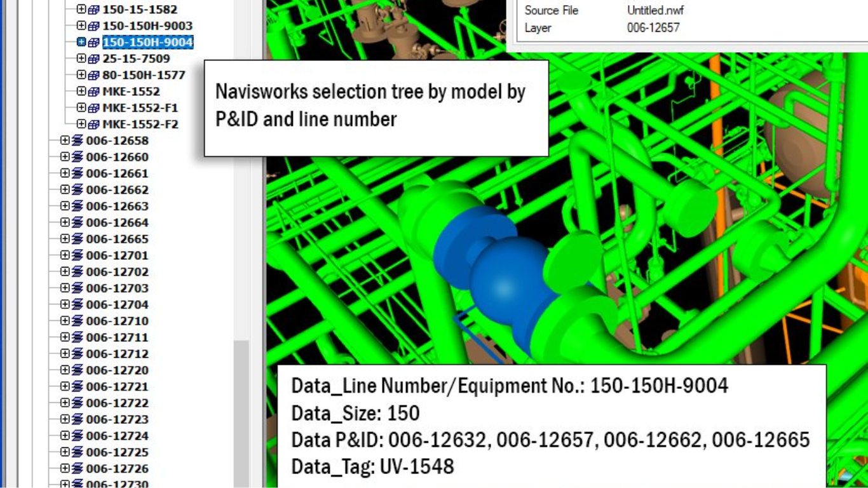
Task: Select tree item MKE-1552-F1
Action: pos(140,108)
